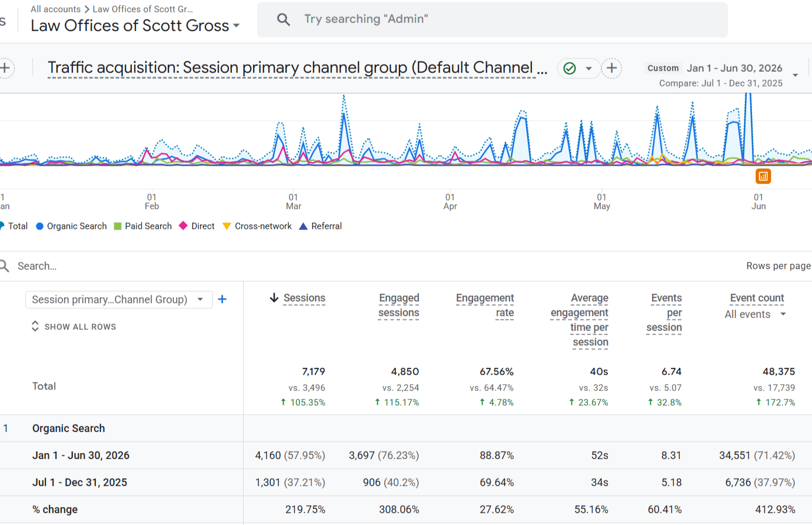The image size is (812, 525).
Task: Add a comparison with the dashed plus circle
Action: (611, 68)
